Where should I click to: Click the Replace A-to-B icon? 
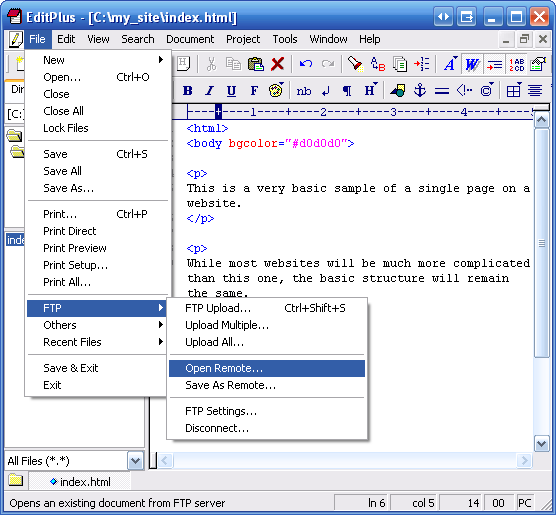coord(378,64)
